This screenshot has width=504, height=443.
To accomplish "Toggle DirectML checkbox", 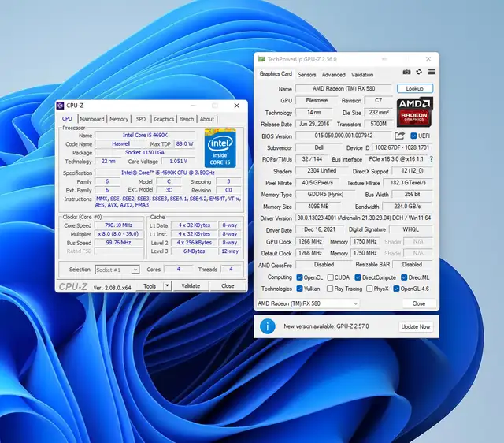I will coord(404,277).
